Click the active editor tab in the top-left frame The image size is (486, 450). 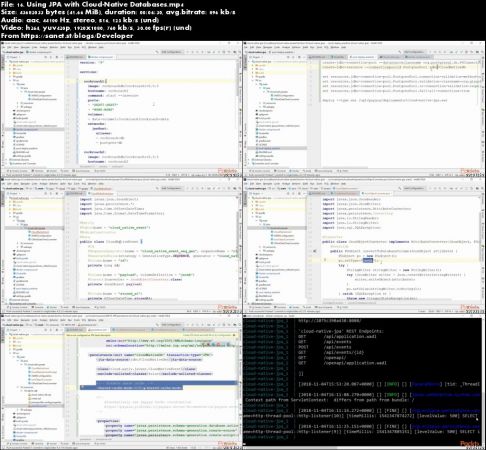(102, 57)
